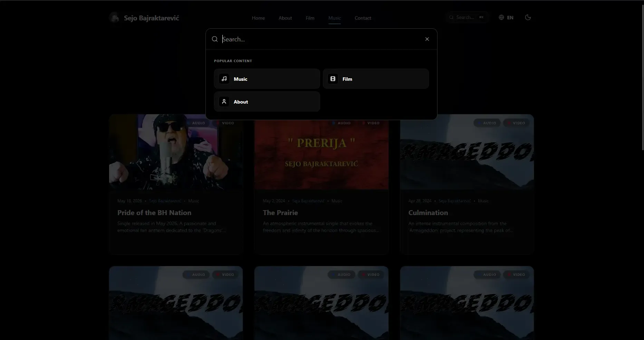Open Contact in the top navigation
This screenshot has height=340, width=644.
point(363,18)
